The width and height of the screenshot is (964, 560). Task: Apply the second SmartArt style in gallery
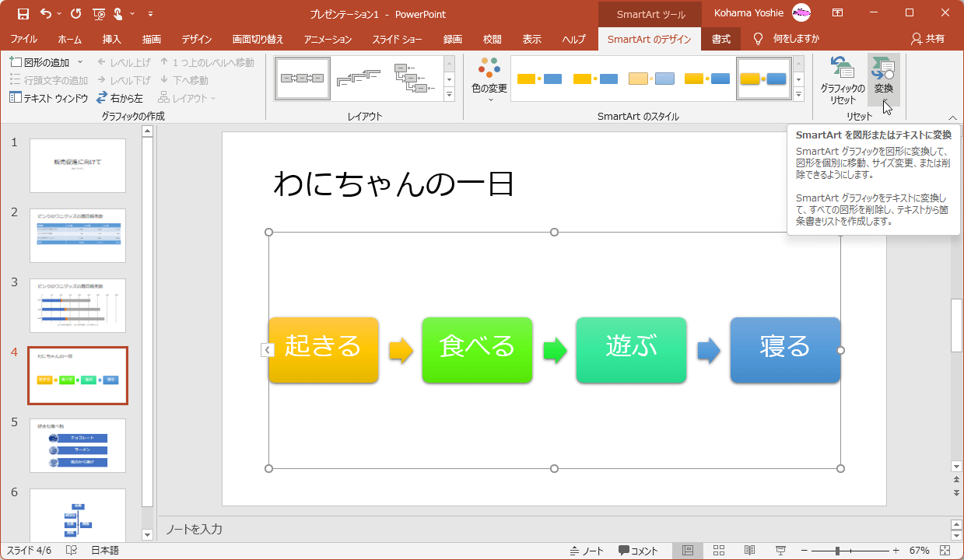pos(595,79)
